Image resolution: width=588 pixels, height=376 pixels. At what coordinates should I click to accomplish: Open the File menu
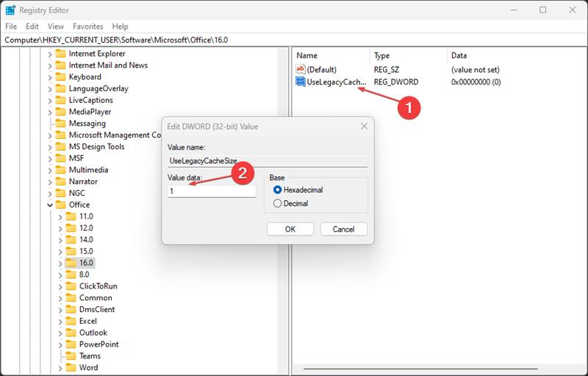click(x=11, y=26)
